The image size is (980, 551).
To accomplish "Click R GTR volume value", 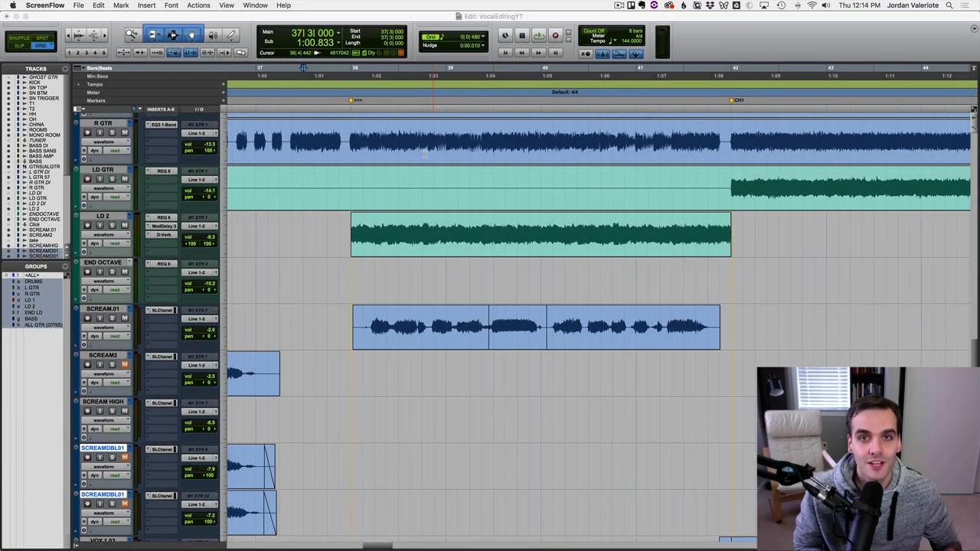I will 210,144.
